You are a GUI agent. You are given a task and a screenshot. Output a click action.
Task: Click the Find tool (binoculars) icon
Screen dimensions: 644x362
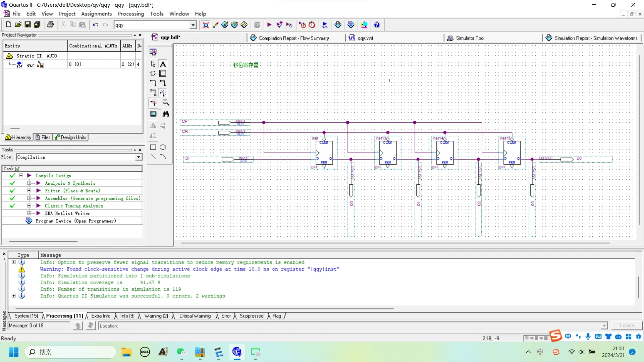[166, 114]
